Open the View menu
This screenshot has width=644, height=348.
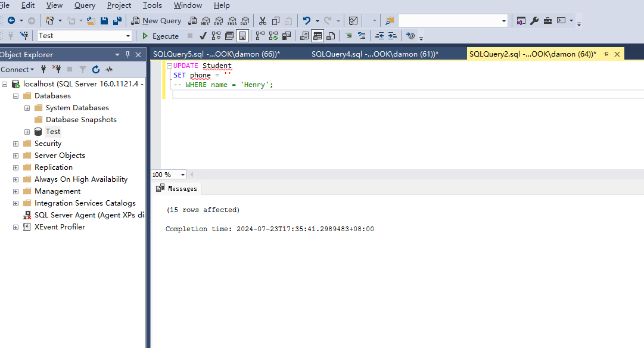click(x=55, y=5)
